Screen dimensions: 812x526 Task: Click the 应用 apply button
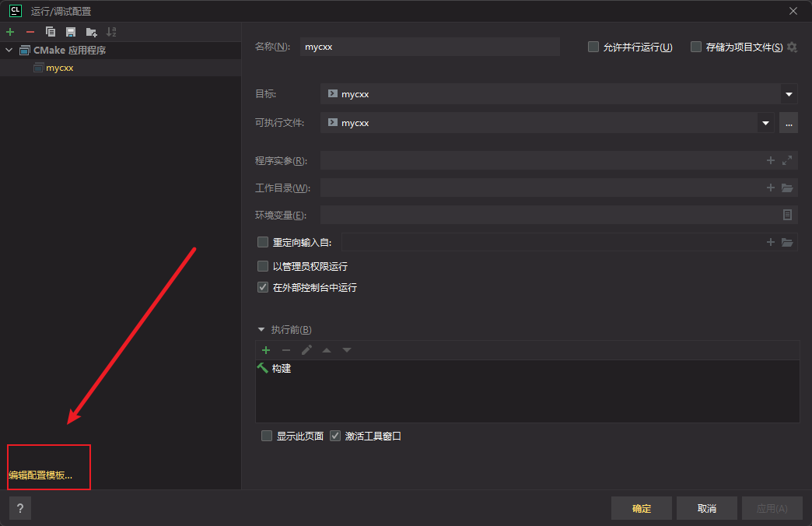click(x=772, y=508)
